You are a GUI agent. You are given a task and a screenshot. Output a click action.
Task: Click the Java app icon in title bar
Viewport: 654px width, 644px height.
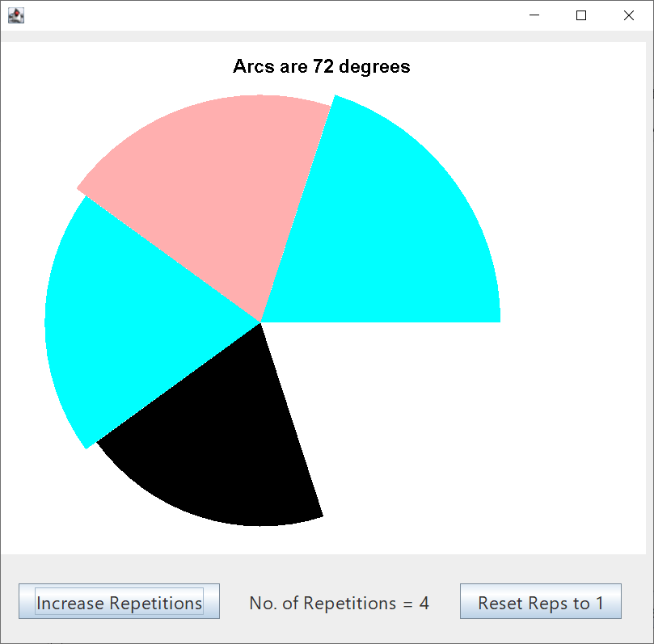[x=15, y=15]
